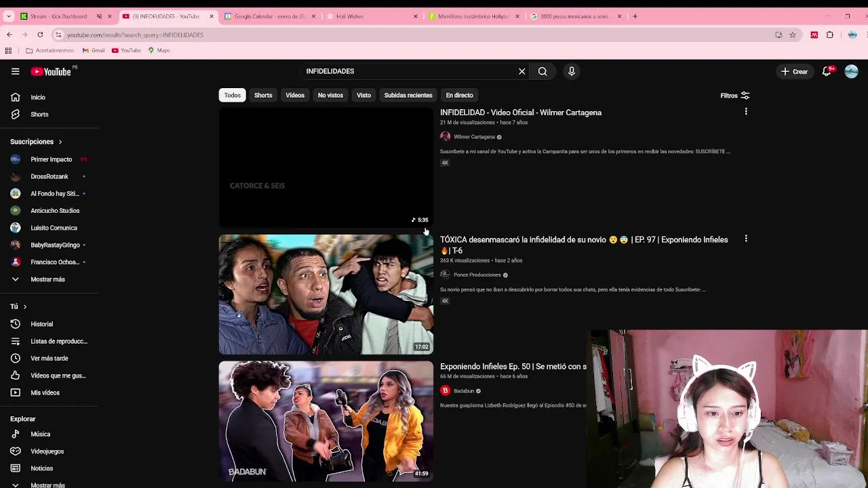Screen dimensions: 868x488
Task: Switch to the Holi Wishes tab
Action: coord(372,16)
